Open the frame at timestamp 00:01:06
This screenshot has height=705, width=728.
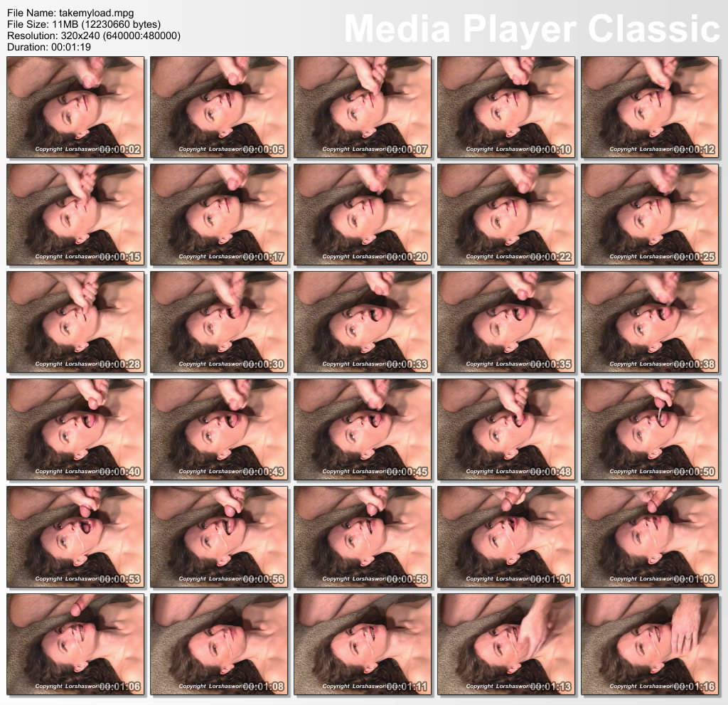pos(75,644)
